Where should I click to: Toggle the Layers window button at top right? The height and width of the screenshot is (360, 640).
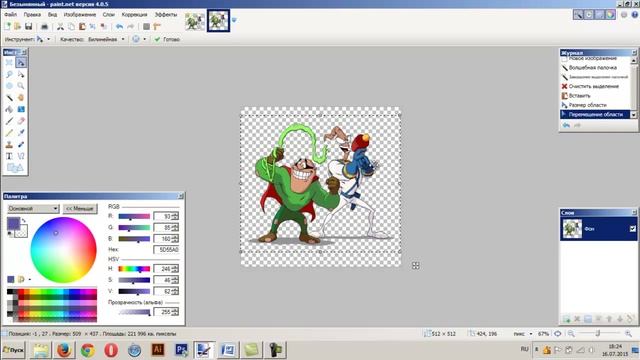600,15
